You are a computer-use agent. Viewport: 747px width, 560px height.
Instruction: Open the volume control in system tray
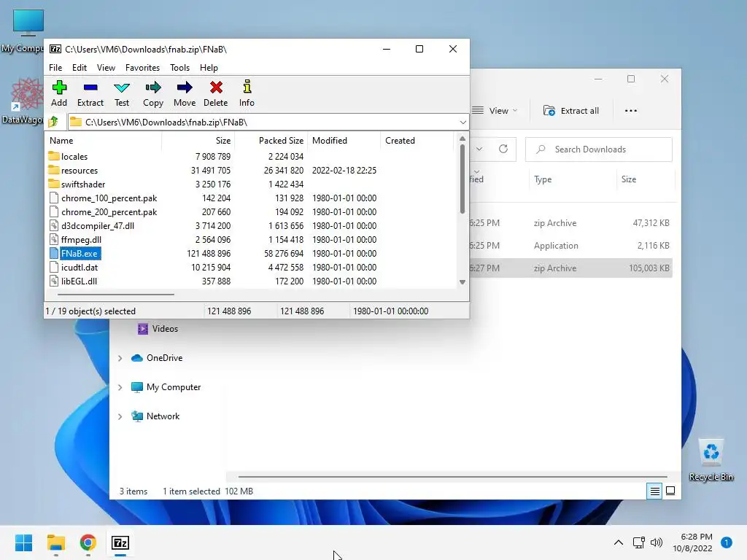click(x=657, y=542)
